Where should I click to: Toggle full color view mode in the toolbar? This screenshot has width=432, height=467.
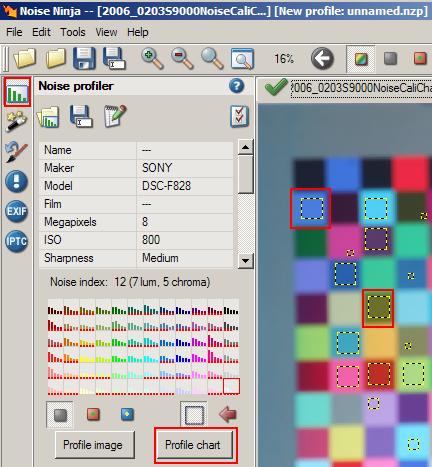361,59
